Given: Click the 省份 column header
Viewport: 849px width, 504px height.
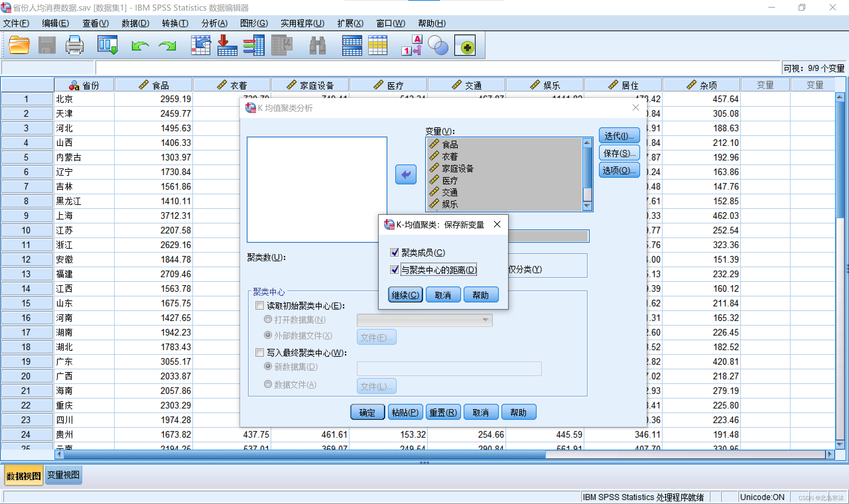Looking at the screenshot, I should click(x=84, y=85).
